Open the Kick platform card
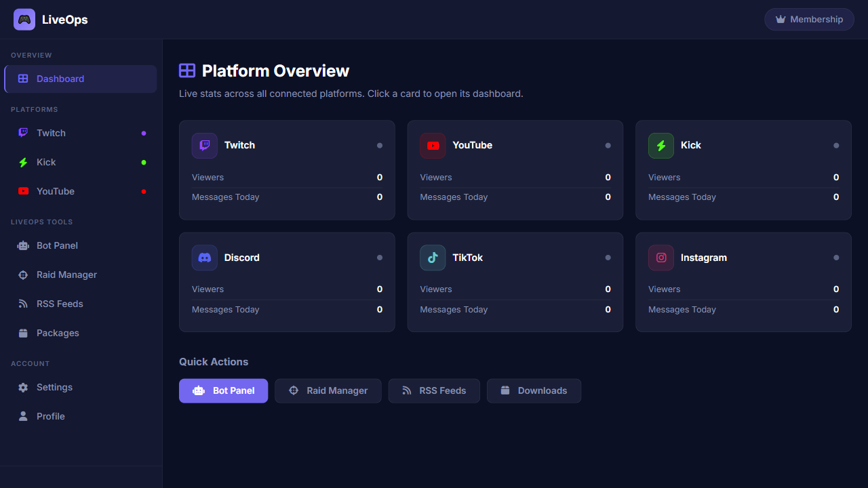 point(743,170)
